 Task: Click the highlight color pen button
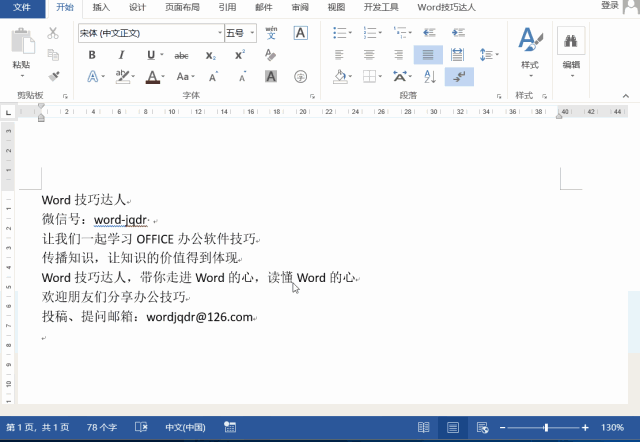point(122,76)
